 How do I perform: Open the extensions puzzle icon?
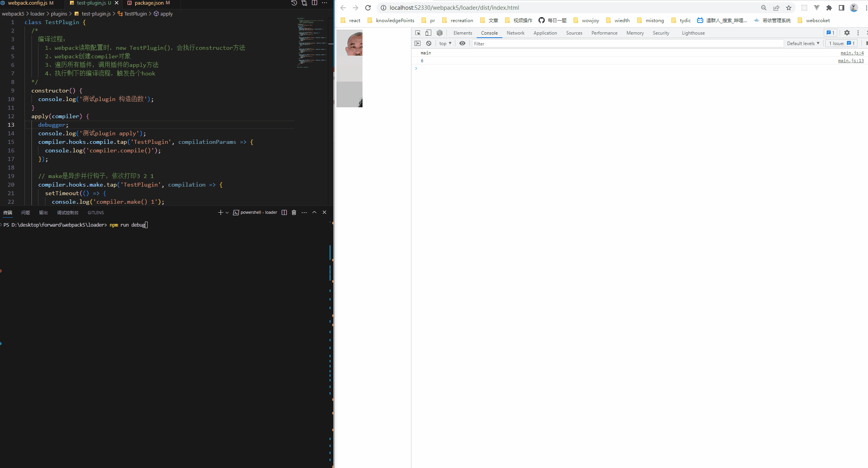[829, 8]
